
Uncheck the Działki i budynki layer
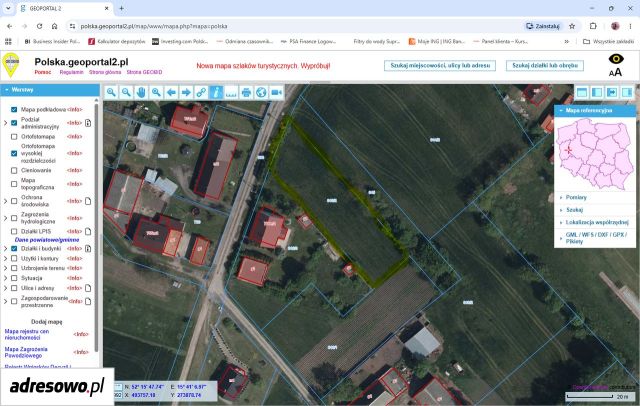pyautogui.click(x=14, y=248)
